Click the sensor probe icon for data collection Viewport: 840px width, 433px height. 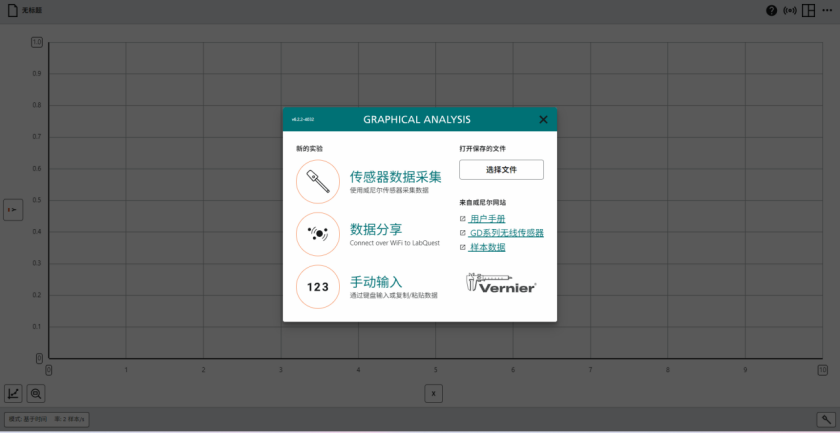pos(318,182)
